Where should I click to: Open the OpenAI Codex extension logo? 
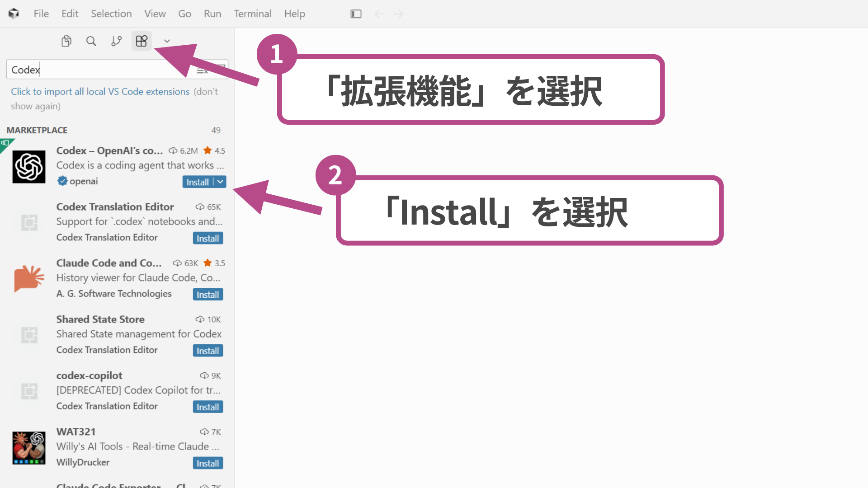click(29, 167)
